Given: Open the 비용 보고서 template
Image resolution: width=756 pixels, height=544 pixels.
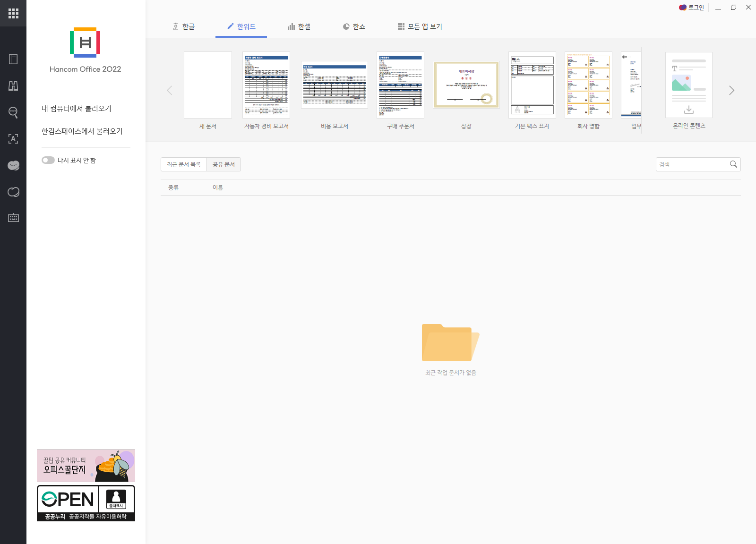Looking at the screenshot, I should [x=335, y=95].
